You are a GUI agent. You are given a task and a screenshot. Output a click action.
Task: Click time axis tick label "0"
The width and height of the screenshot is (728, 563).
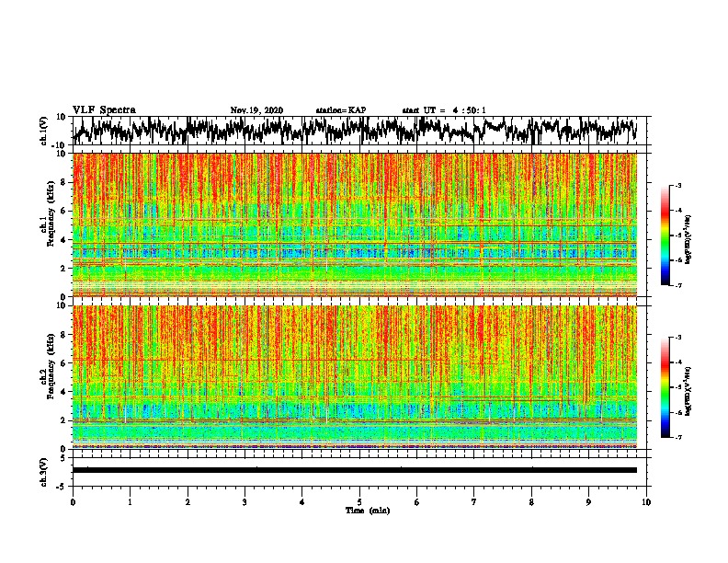click(x=73, y=502)
